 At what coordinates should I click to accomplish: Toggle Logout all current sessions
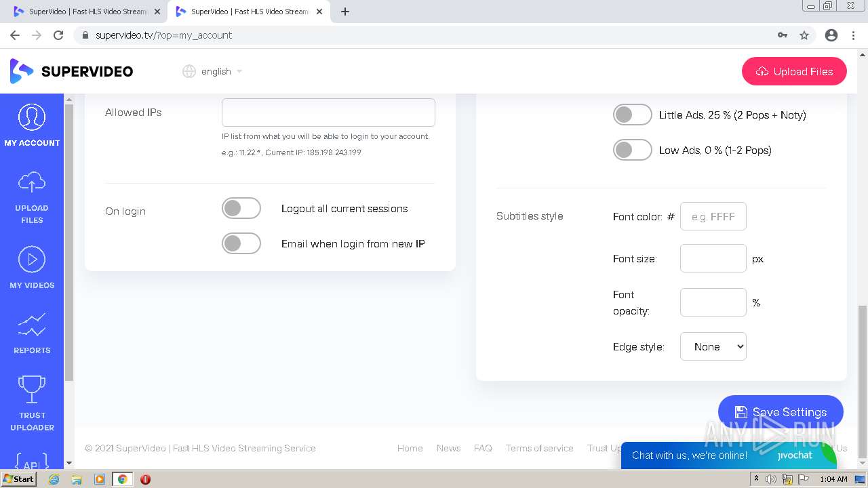point(241,208)
